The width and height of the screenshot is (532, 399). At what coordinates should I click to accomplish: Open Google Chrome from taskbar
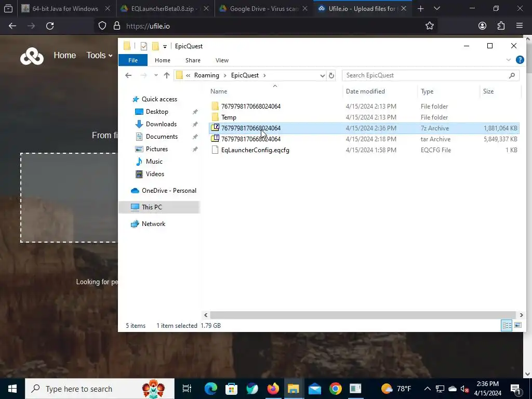coord(335,389)
